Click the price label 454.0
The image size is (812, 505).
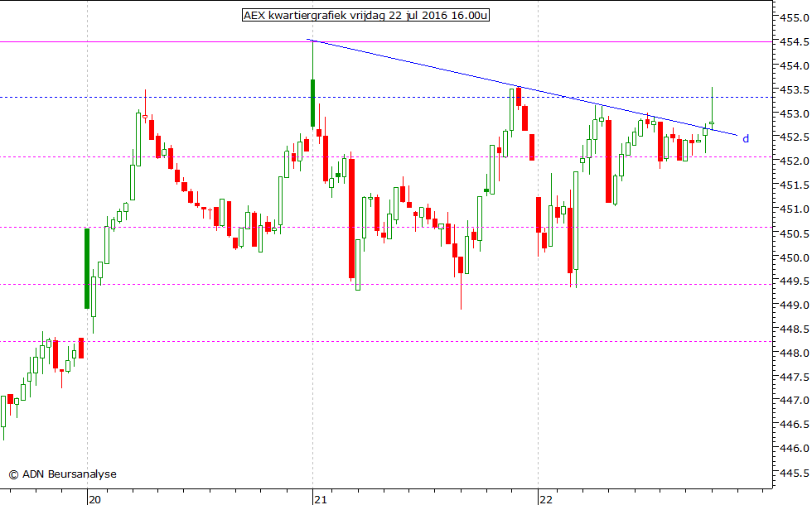coord(795,65)
